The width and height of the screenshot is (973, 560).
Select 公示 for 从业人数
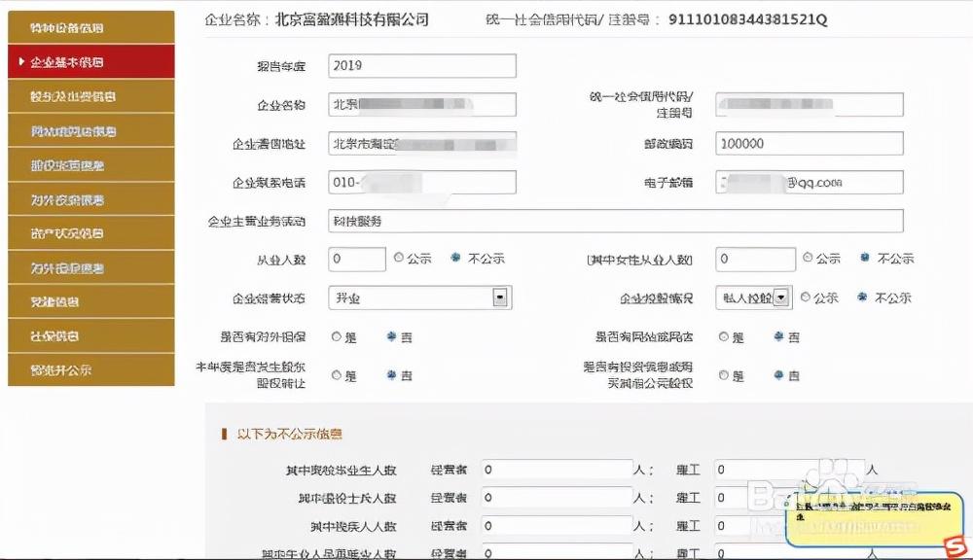tap(399, 258)
